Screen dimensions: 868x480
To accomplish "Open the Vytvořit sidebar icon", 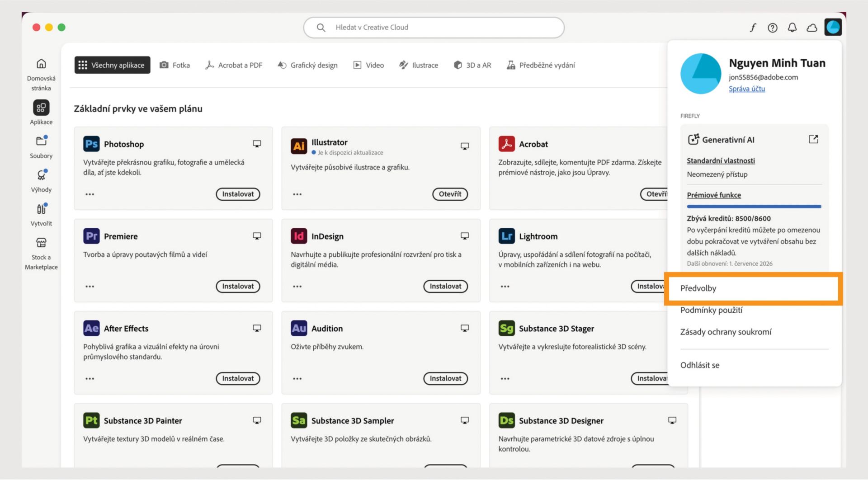I will (x=41, y=209).
